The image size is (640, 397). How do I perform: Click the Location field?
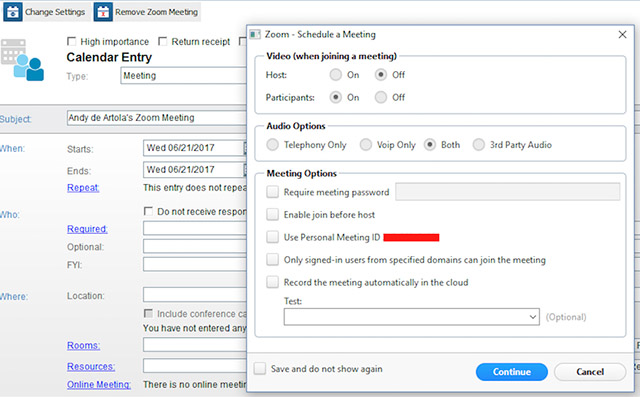tap(195, 295)
